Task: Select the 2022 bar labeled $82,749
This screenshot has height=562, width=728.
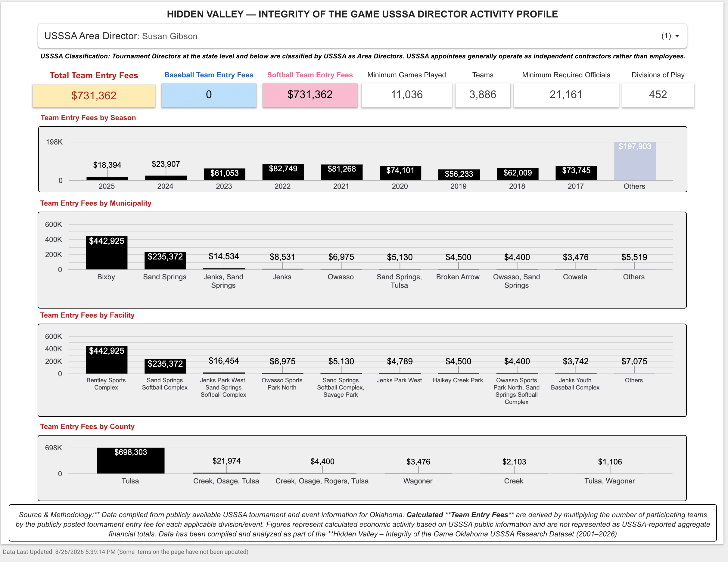Action: (x=283, y=172)
